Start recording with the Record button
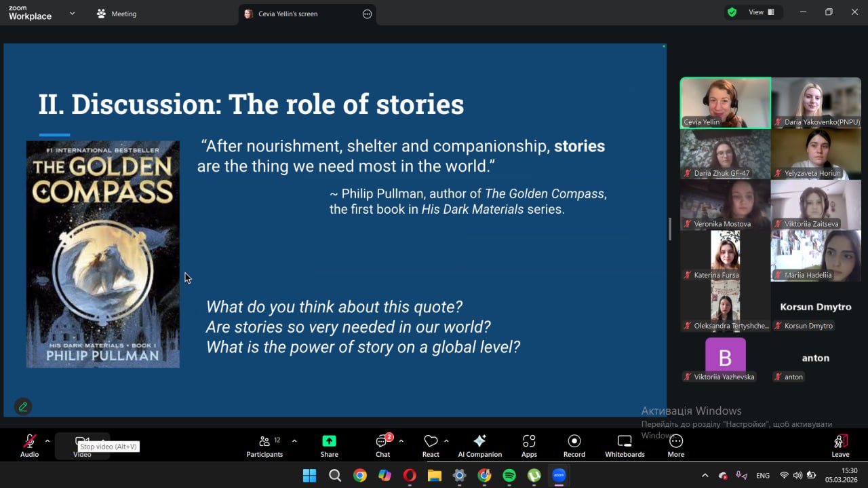The width and height of the screenshot is (868, 488). coord(574,445)
